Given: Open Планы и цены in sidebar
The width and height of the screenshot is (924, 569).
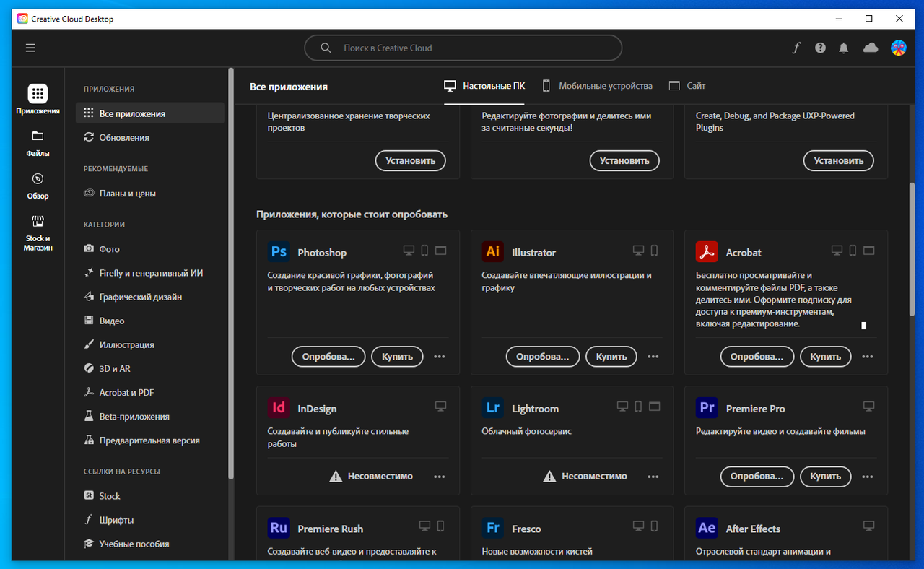Looking at the screenshot, I should [x=150, y=194].
